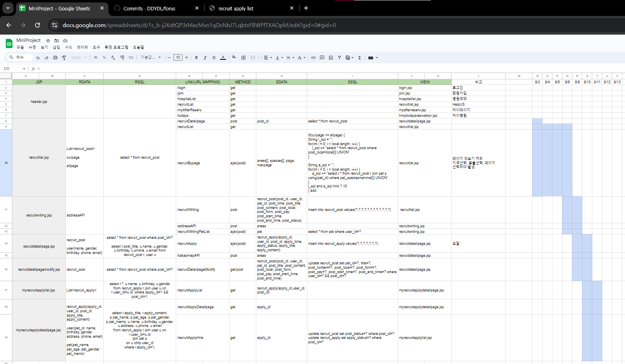This screenshot has width=625, height=364.
Task: Move the document using the folder icon
Action: point(57,41)
